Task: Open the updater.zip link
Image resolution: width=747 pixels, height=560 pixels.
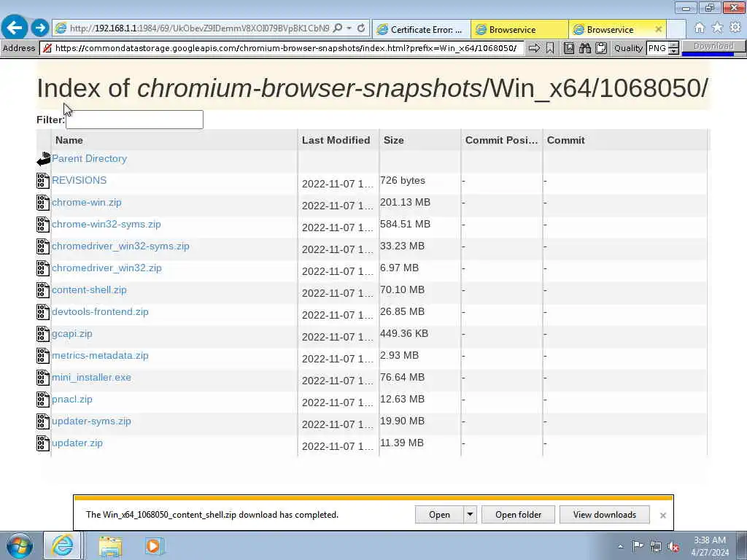Action: 77,443
